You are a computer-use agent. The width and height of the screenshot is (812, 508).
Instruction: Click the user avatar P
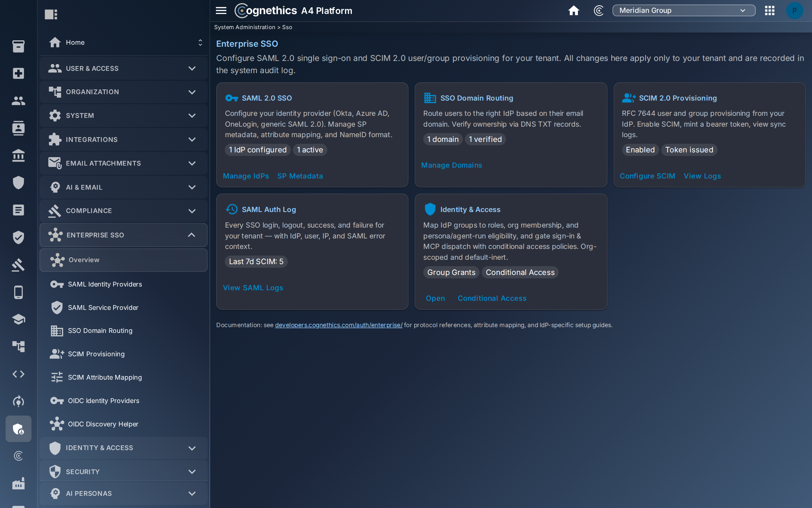tap(794, 10)
